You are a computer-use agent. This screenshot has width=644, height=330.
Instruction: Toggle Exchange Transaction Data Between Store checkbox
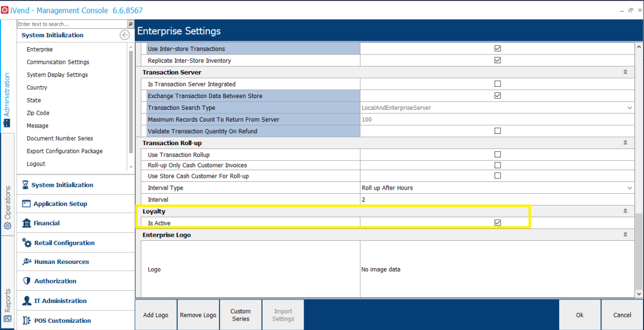tap(498, 96)
